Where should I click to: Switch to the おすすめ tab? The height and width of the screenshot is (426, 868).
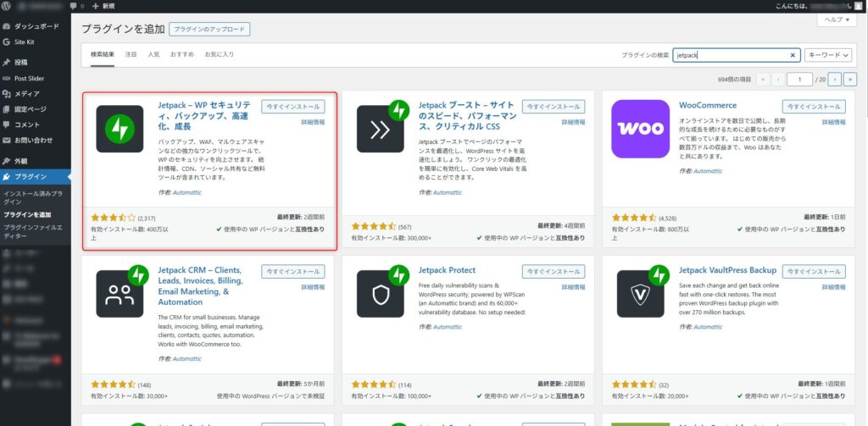click(182, 55)
